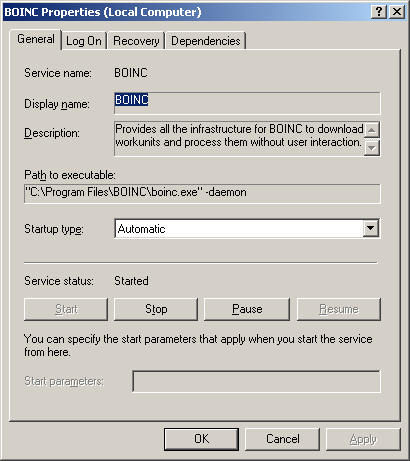Open the Dependencies tab

(x=206, y=41)
